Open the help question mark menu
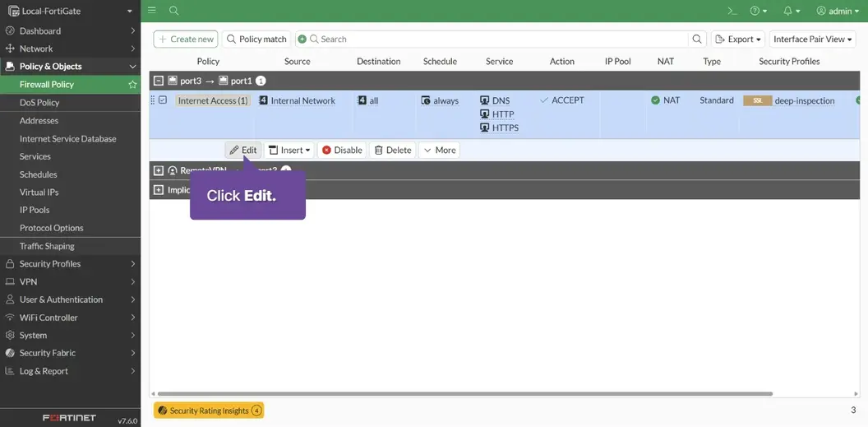 759,11
